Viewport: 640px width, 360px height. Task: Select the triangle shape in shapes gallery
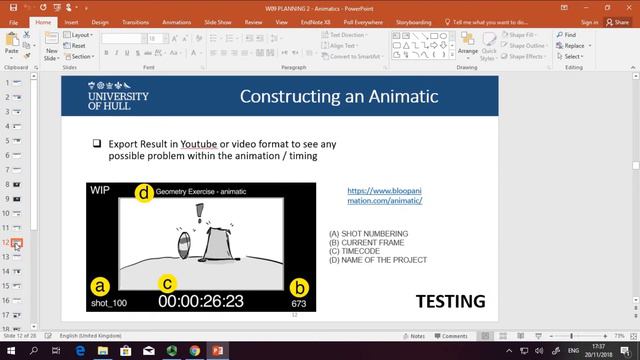coord(406,45)
